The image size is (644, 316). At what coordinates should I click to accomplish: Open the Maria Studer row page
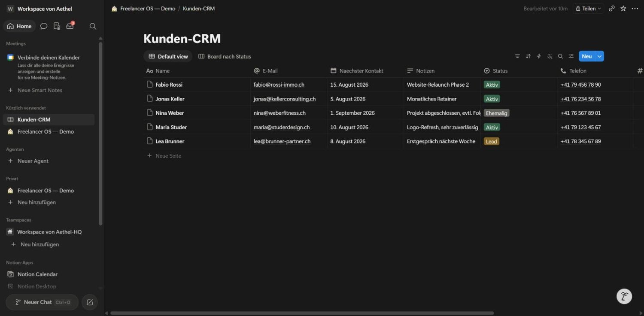pos(171,127)
